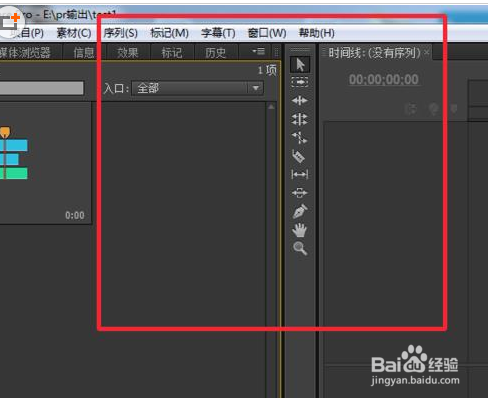This screenshot has height=398, width=488.
Task: Open the 帮助(H) menu
Action: click(x=317, y=33)
